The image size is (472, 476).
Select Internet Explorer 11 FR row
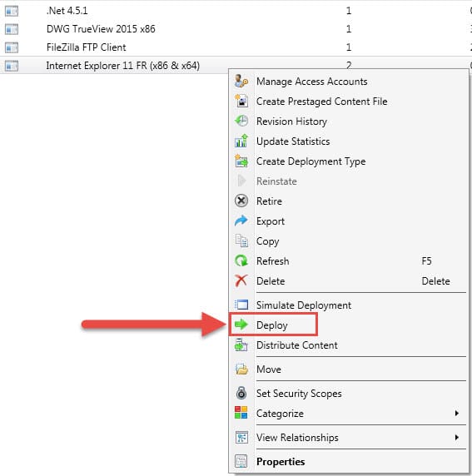(x=123, y=66)
